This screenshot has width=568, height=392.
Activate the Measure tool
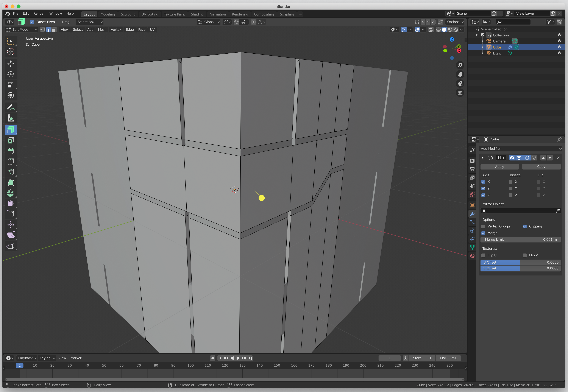11,118
